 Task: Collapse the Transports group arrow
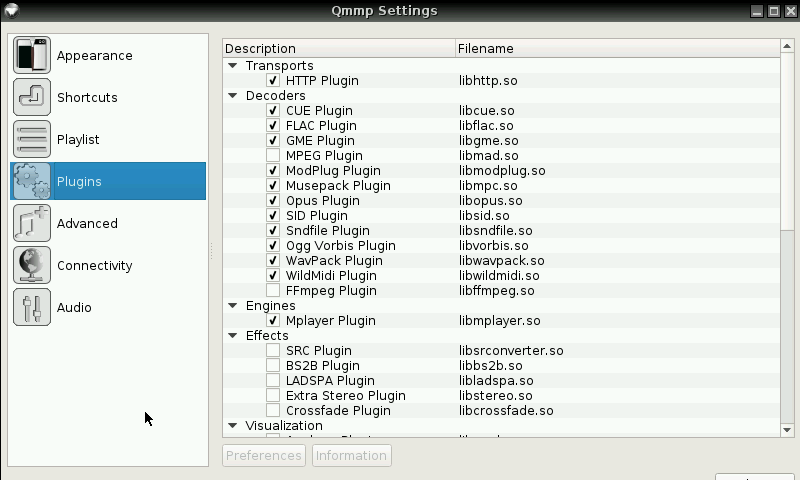233,65
